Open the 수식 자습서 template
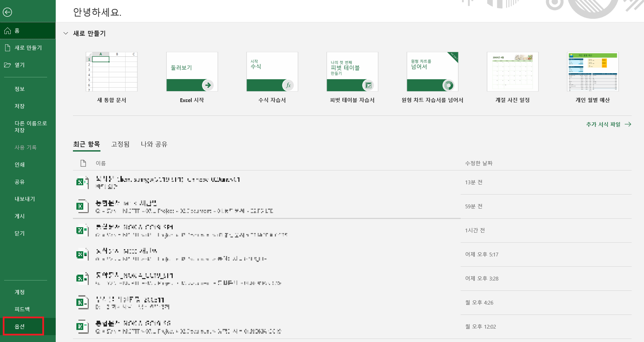 point(272,78)
